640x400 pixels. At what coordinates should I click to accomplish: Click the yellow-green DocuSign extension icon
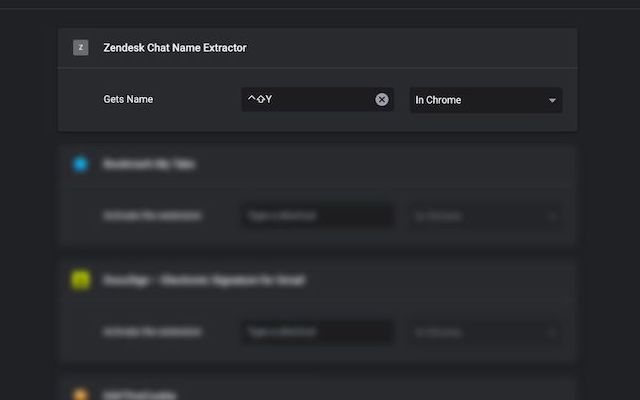pyautogui.click(x=81, y=280)
